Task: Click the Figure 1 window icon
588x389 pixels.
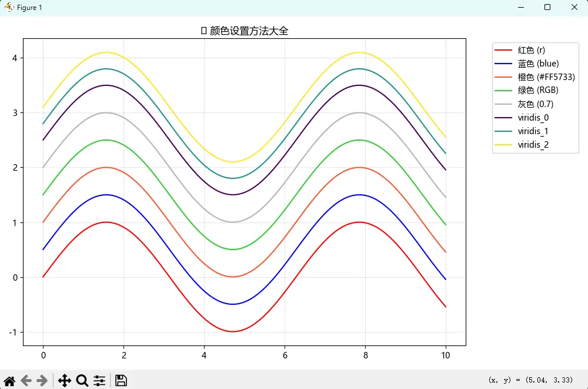Action: coord(9,8)
